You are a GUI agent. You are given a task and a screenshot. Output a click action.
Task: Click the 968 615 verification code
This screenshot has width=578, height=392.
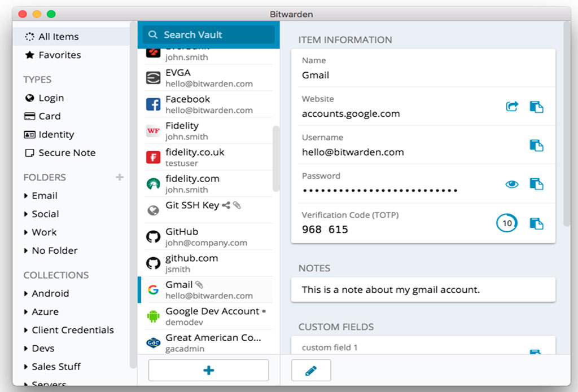[325, 230]
